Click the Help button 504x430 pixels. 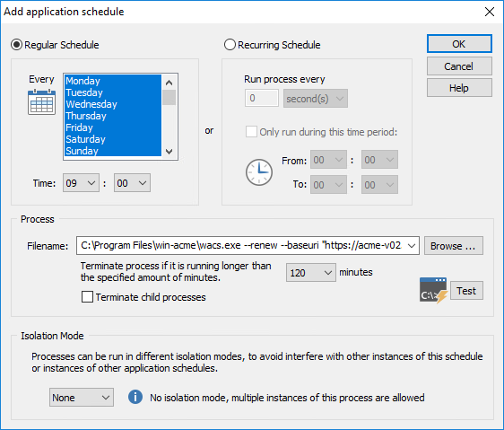click(459, 88)
